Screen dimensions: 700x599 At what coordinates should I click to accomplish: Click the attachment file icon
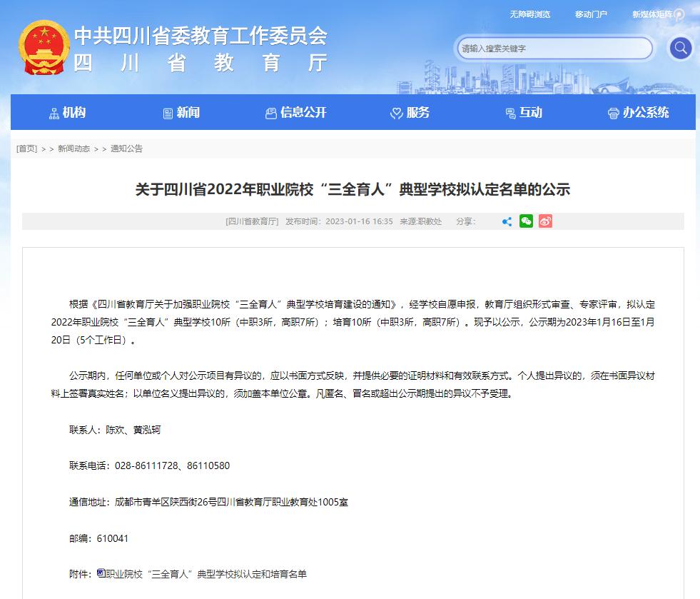pyautogui.click(x=101, y=573)
